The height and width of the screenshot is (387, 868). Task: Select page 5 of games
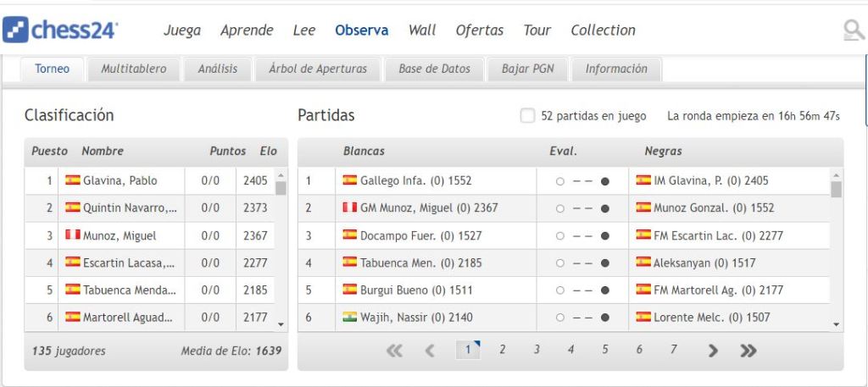(605, 349)
